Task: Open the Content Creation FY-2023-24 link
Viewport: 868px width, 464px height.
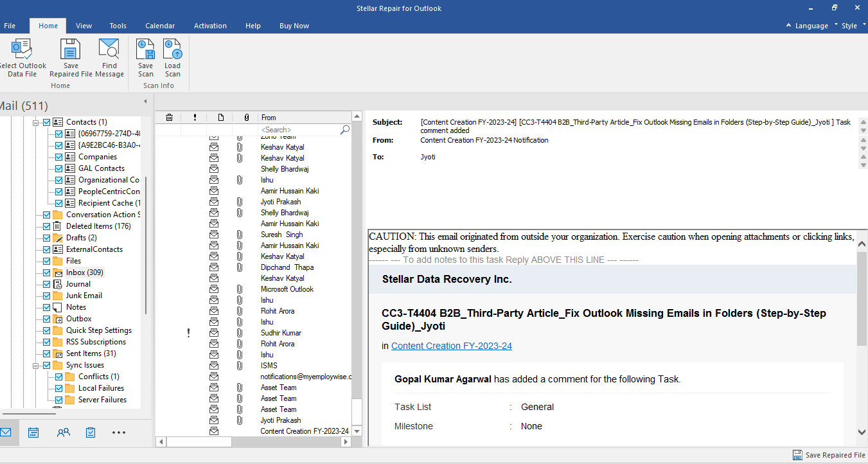Action: (x=451, y=346)
